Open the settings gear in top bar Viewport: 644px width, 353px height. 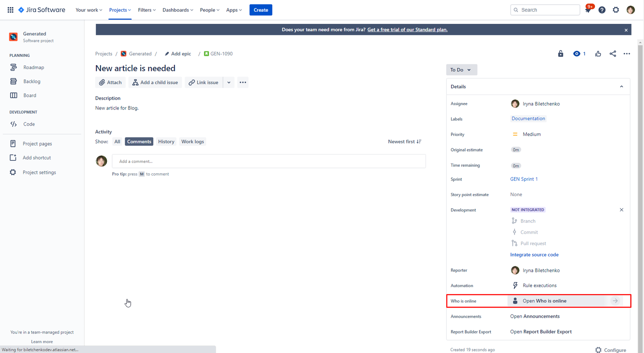click(x=616, y=10)
